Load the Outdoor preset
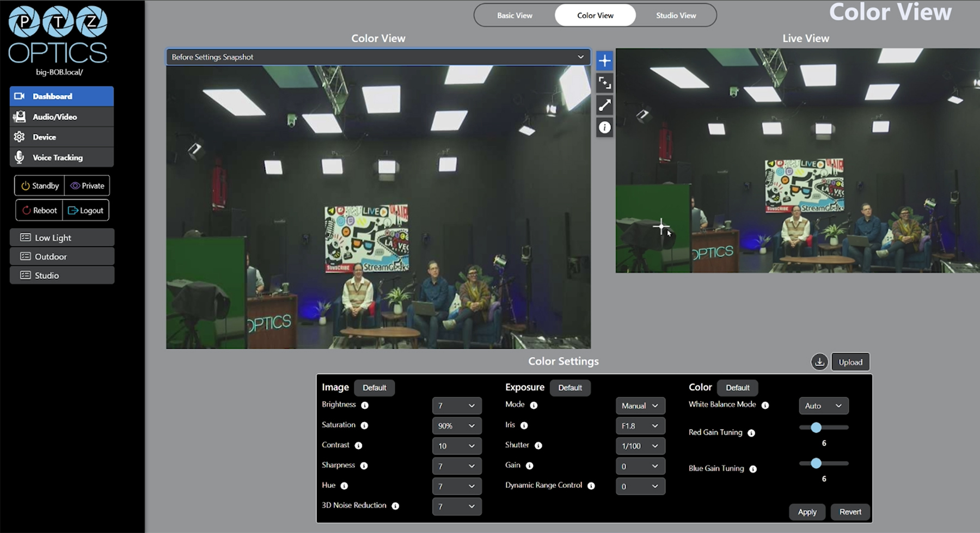The height and width of the screenshot is (533, 980). coord(62,256)
